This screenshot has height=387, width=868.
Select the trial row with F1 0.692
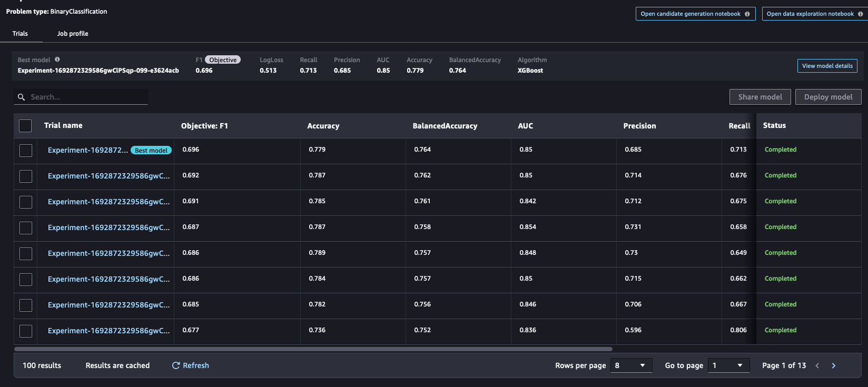click(26, 176)
